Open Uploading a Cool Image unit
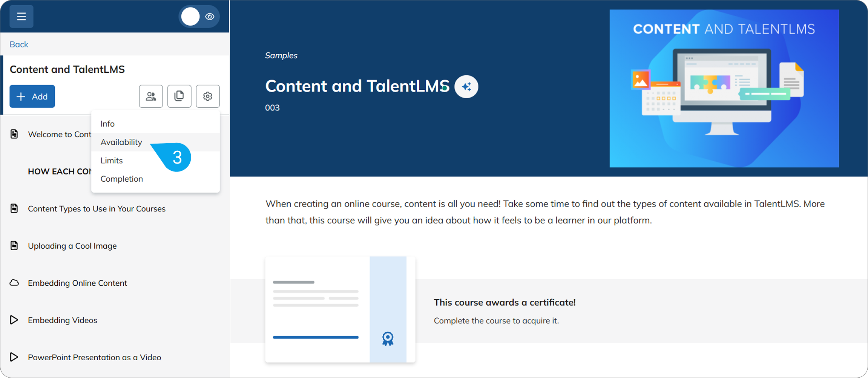Viewport: 868px width, 378px height. [72, 246]
